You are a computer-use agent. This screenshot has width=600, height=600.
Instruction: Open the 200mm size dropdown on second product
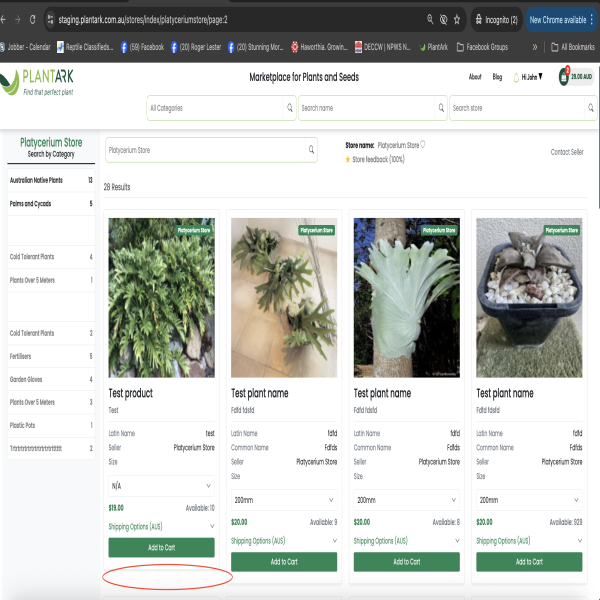284,499
